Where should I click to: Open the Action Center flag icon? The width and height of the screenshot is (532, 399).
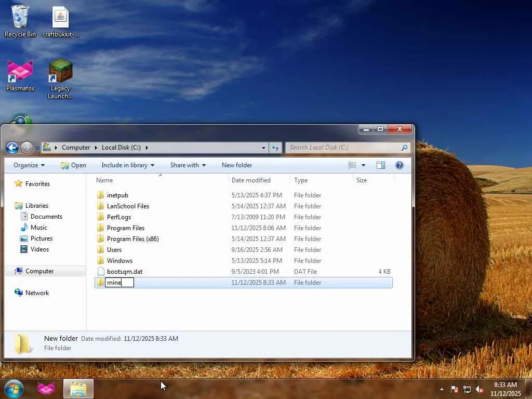click(454, 389)
